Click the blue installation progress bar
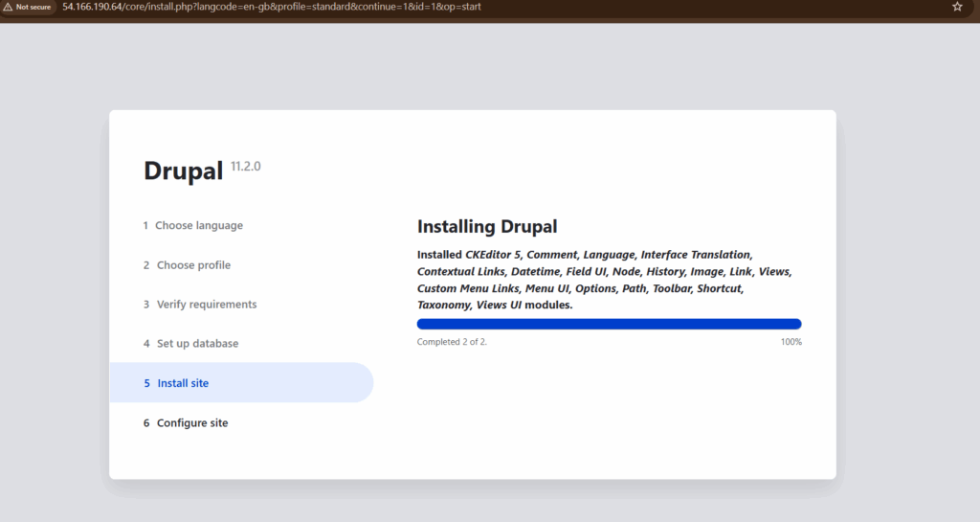The width and height of the screenshot is (980, 522). click(609, 324)
